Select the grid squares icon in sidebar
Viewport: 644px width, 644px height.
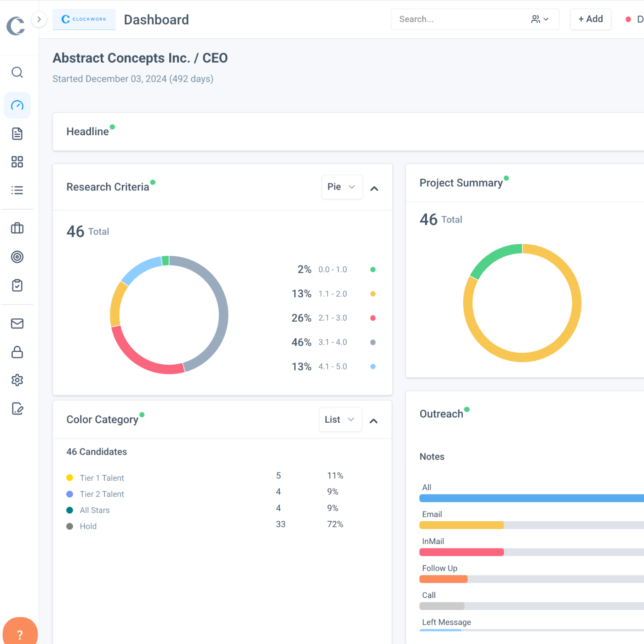[x=17, y=162]
